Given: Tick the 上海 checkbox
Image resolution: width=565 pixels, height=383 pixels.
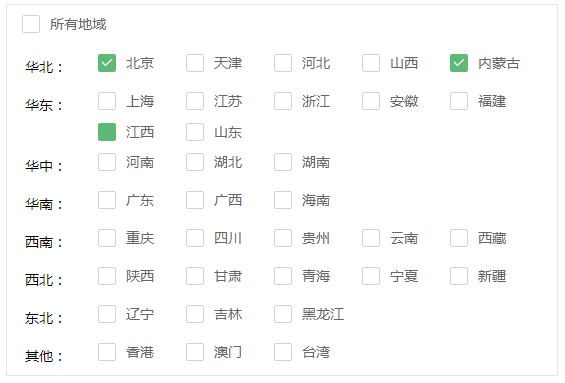Looking at the screenshot, I should click(x=107, y=101).
